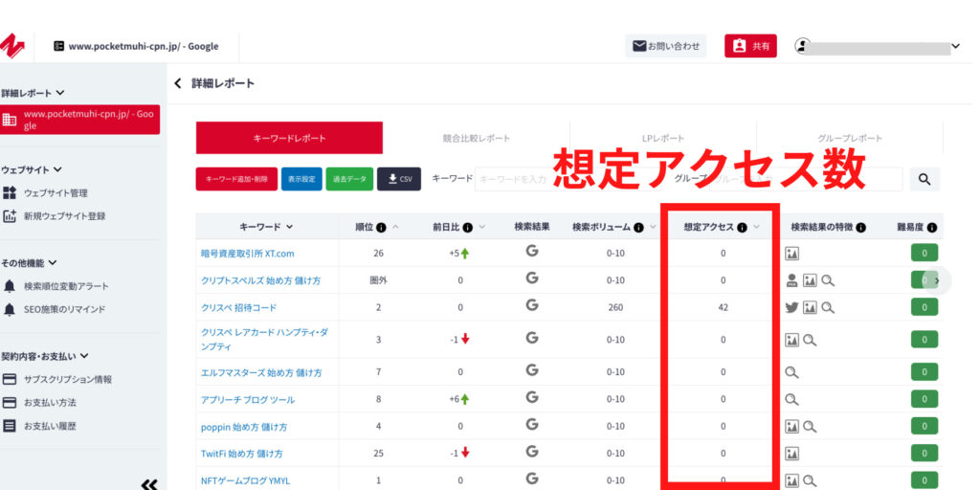Collapse the sidebar with the double chevron
The width and height of the screenshot is (980, 490).
(x=148, y=483)
